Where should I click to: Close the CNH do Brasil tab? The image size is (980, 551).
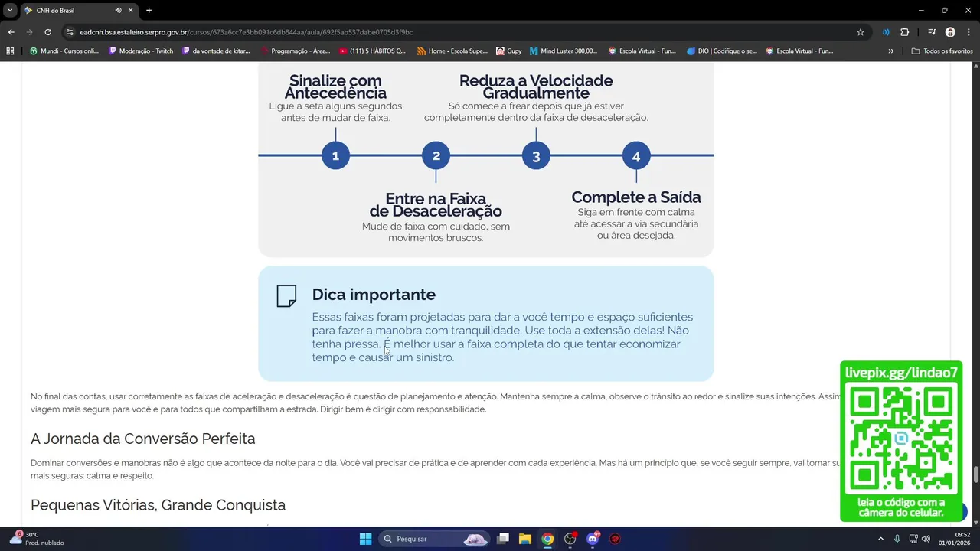tap(131, 10)
